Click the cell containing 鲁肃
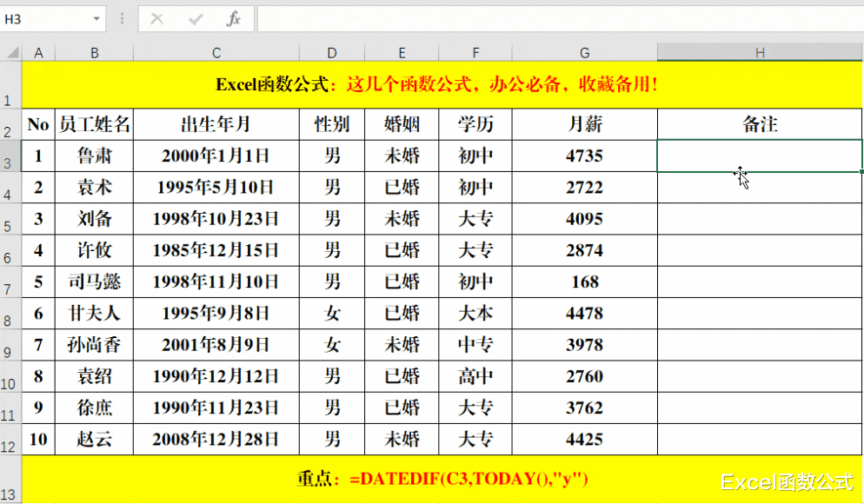 tap(94, 156)
